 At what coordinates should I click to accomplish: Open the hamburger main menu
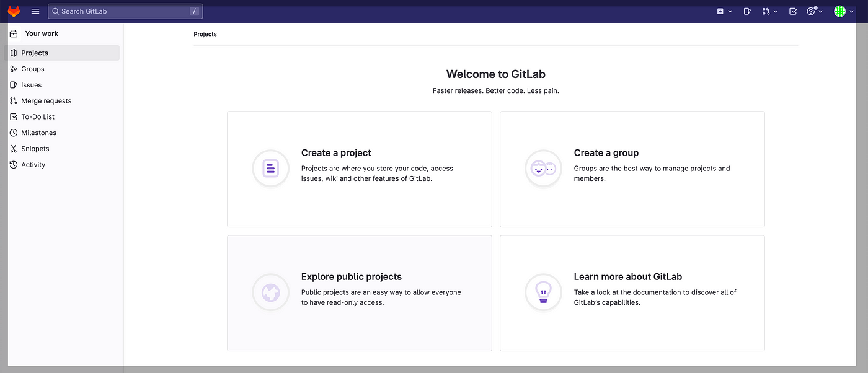35,11
